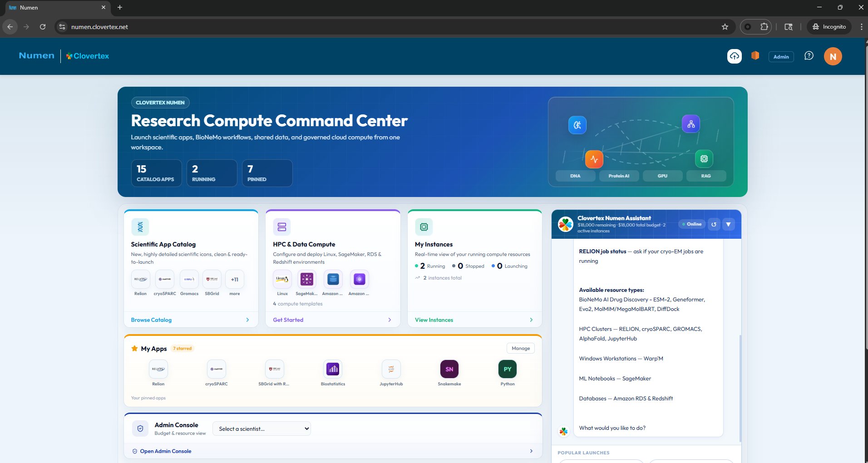This screenshot has width=868, height=463.
Task: Click the View Instances arrow chevron
Action: [x=531, y=320]
